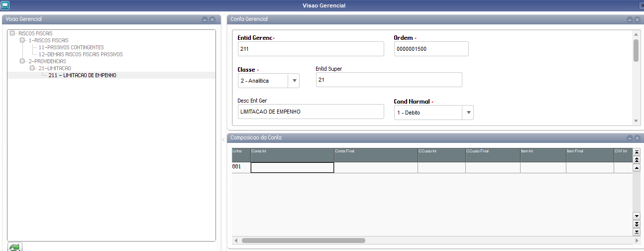Image resolution: width=644 pixels, height=251 pixels.
Task: Close the main Visao Gerencial window
Action: pyautogui.click(x=641, y=5)
